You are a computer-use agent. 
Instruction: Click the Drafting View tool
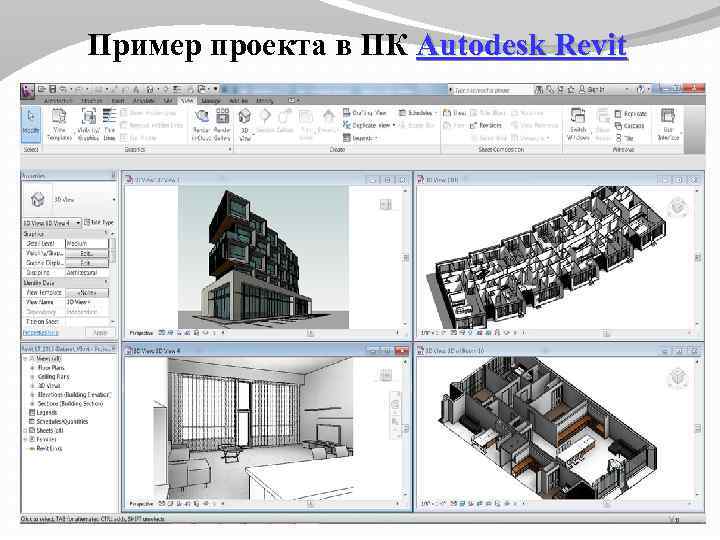coord(365,112)
